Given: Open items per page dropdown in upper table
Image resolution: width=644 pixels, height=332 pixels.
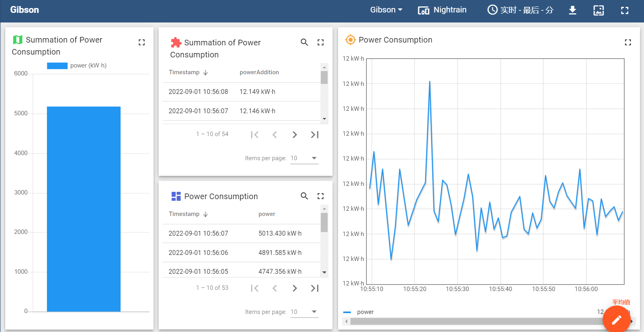Looking at the screenshot, I should click(x=304, y=158).
